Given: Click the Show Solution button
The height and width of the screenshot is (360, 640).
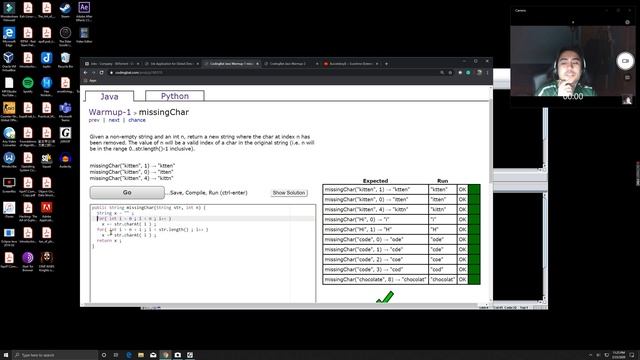Looking at the screenshot, I should [x=289, y=193].
